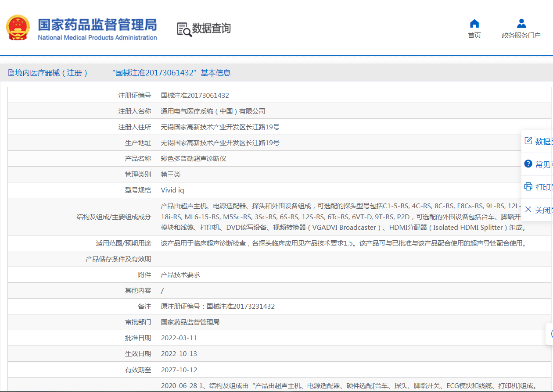
Task: Click the printer icon in side panel
Action: coord(528,186)
